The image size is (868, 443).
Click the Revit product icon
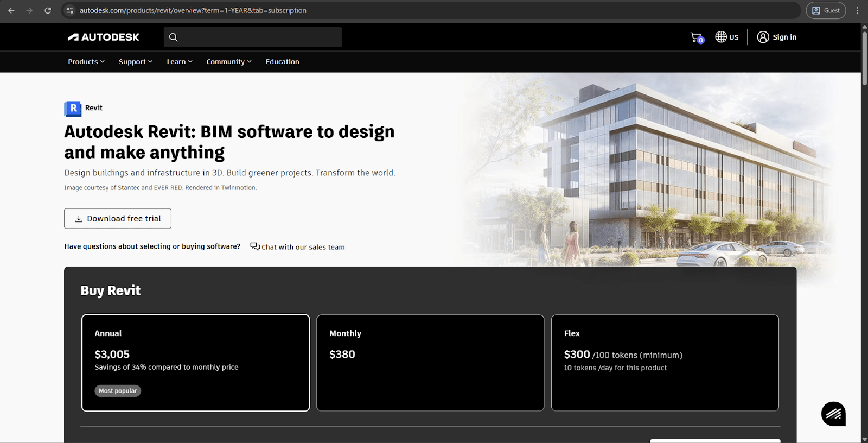tap(73, 109)
